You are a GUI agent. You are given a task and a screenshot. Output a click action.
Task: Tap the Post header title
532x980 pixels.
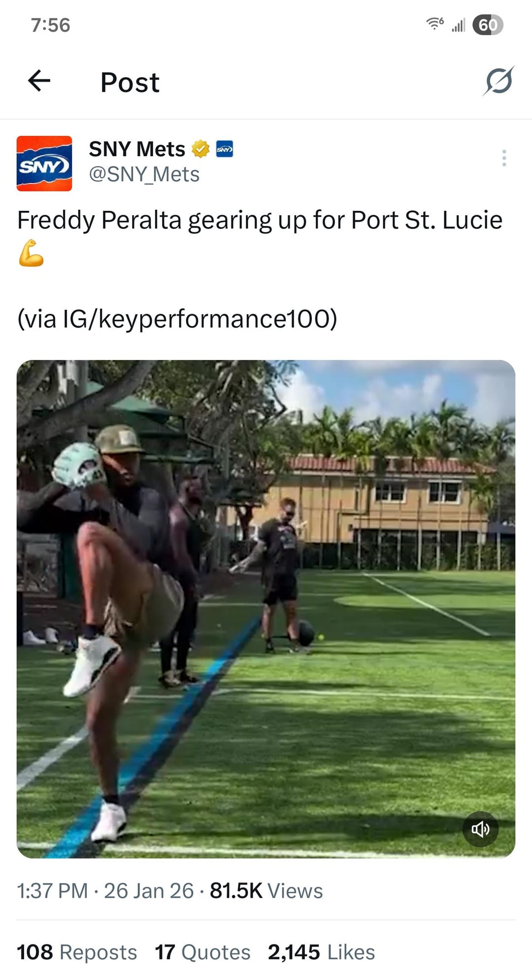point(130,82)
